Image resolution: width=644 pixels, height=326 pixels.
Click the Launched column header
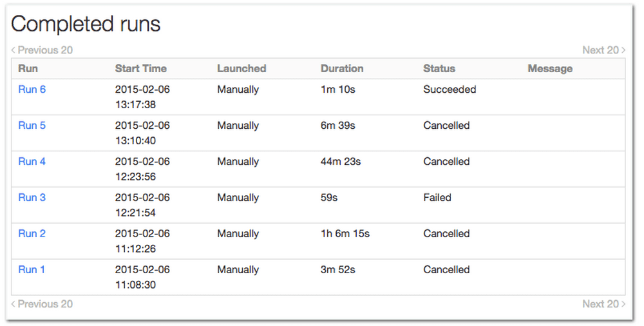(x=241, y=68)
